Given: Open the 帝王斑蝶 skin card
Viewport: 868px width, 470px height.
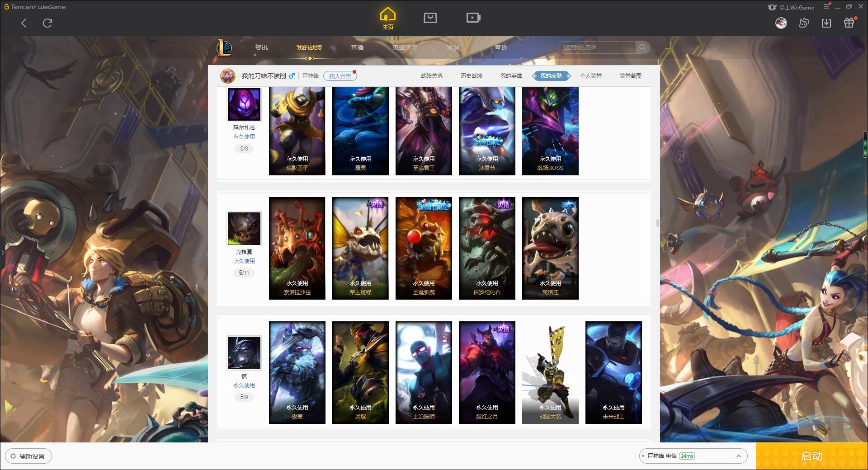Looking at the screenshot, I should point(360,248).
